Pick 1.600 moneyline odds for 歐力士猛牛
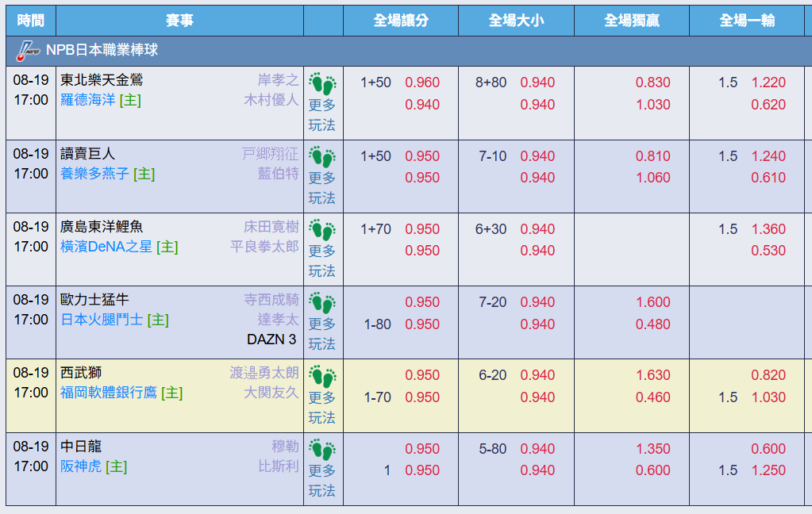This screenshot has width=812, height=514. coord(653,301)
